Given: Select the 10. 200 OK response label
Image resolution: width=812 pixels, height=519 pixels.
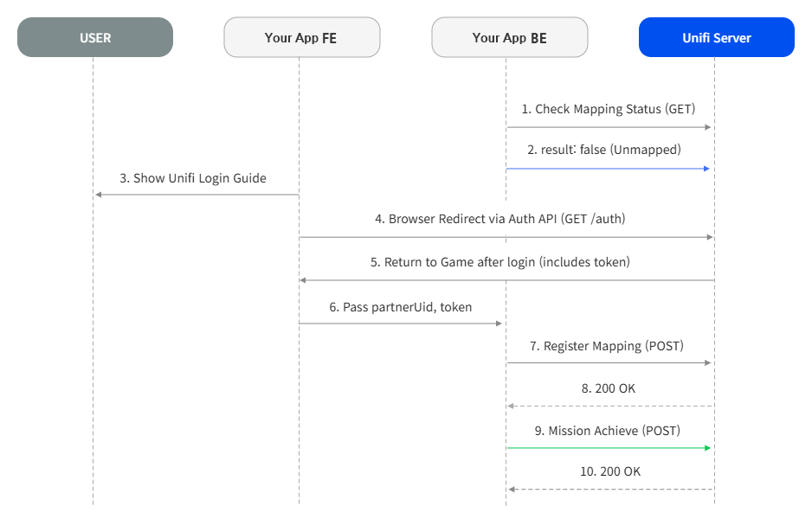Looking at the screenshot, I should (610, 471).
